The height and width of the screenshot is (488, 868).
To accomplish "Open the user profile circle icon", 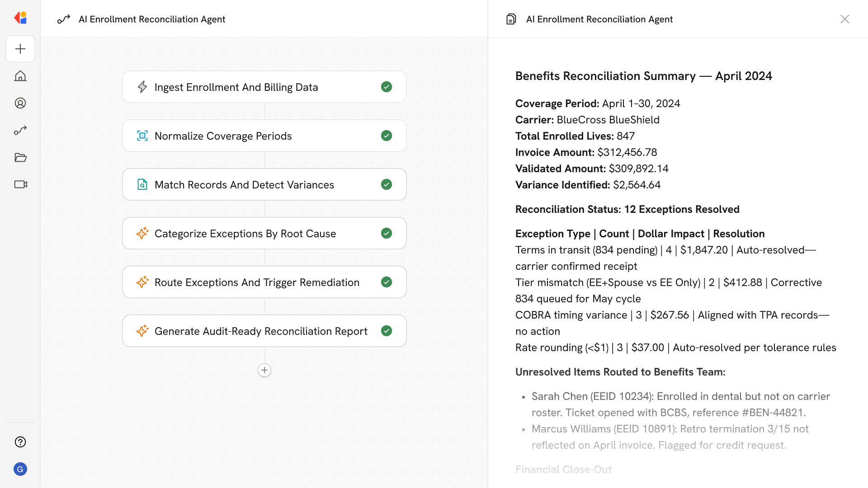I will pyautogui.click(x=20, y=103).
